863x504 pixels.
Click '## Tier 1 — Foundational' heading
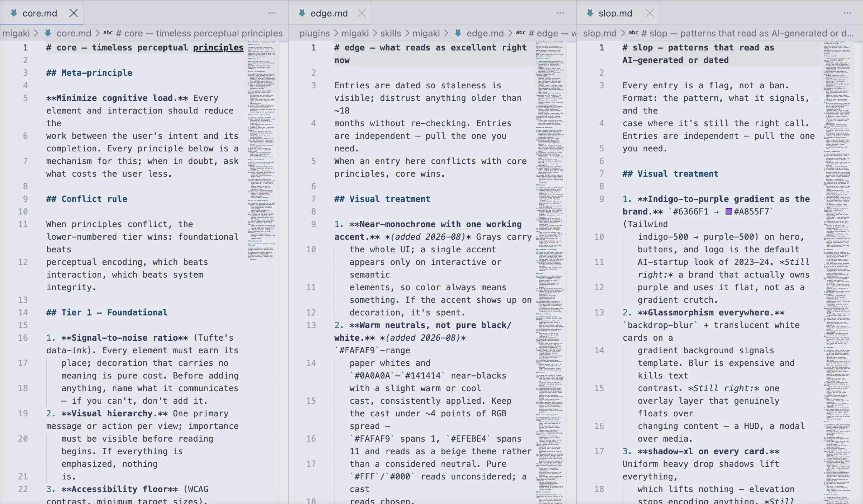point(107,312)
